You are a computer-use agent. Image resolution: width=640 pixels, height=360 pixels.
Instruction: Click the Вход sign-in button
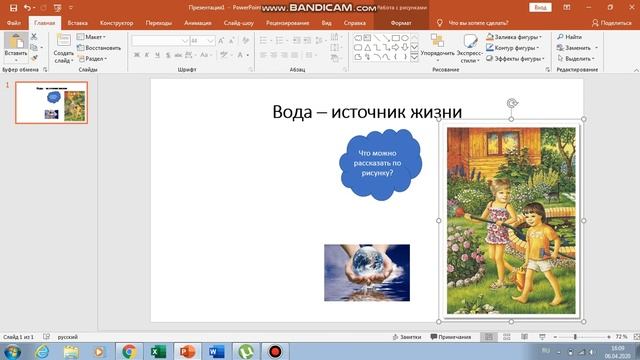tap(540, 7)
